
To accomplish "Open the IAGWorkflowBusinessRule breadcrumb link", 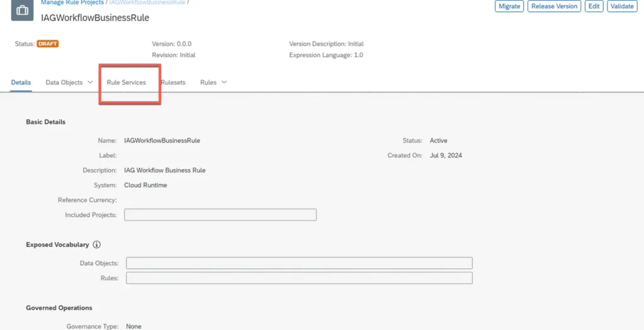I will point(147,3).
